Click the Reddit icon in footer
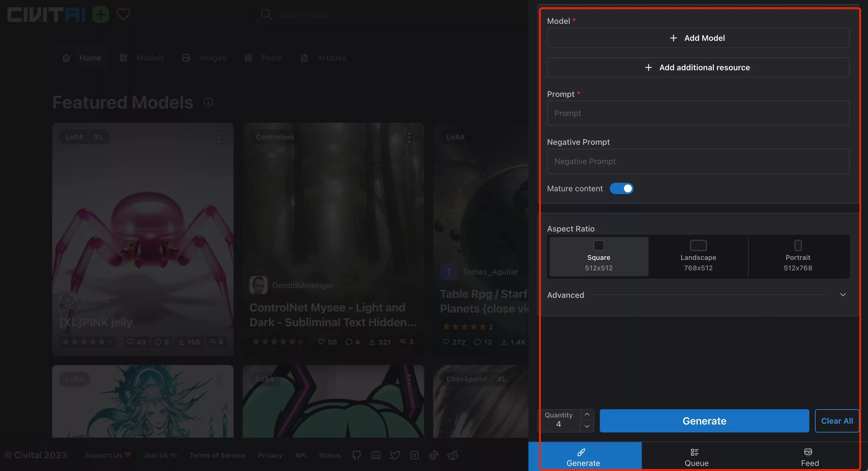868x471 pixels. (x=452, y=455)
